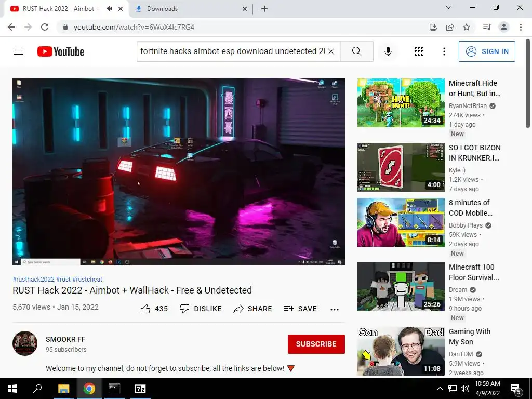Go to YouTube home via logo
Image resolution: width=532 pixels, height=399 pixels.
61,51
